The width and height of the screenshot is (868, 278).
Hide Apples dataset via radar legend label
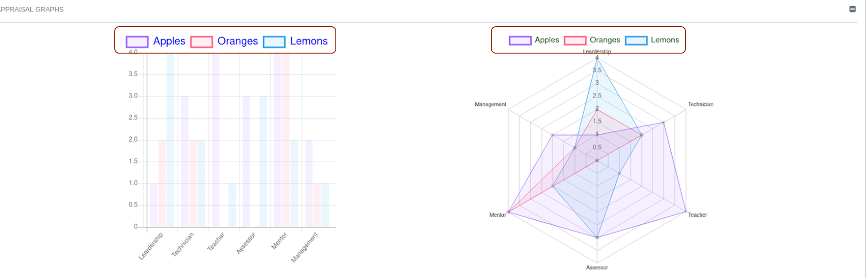pos(547,40)
